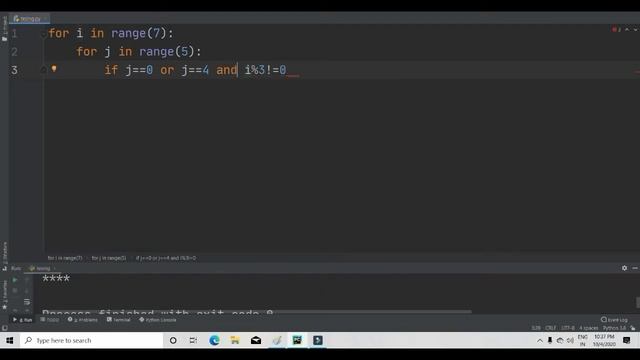The width and height of the screenshot is (640, 360).
Task: Click the console vertical scrollbar thumb
Action: pyautogui.click(x=638, y=302)
